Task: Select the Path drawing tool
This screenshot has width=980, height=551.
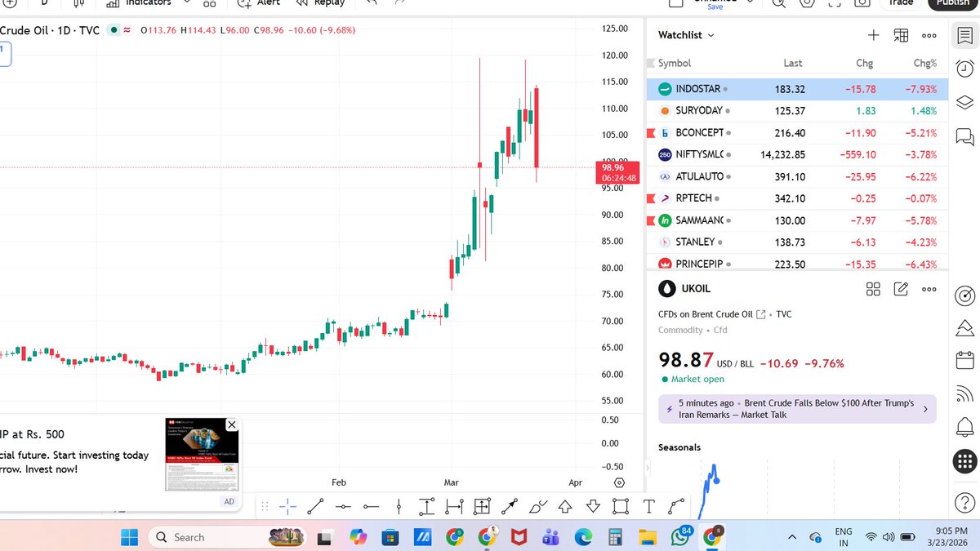Action: coord(676,506)
